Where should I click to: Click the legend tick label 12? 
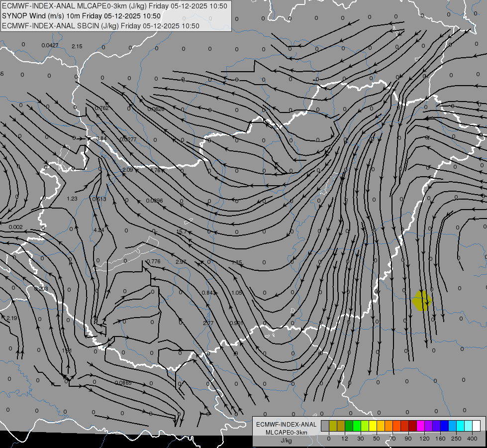coord(345,439)
